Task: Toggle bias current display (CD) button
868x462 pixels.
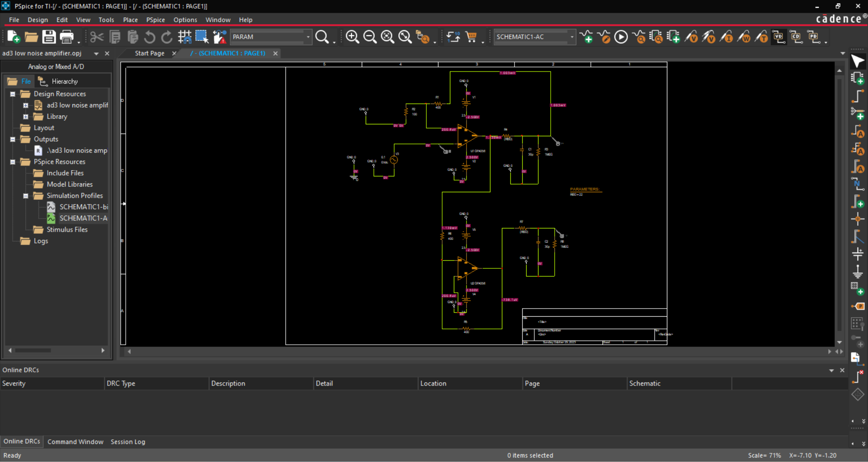Action: (796, 37)
